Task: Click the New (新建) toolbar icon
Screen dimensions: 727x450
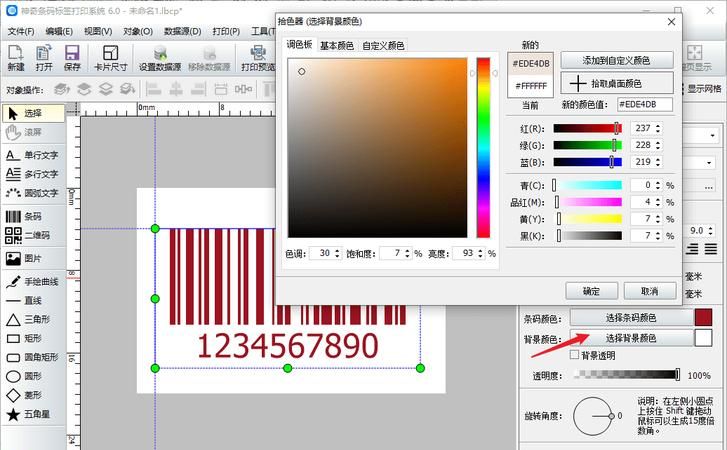Action: (16, 58)
